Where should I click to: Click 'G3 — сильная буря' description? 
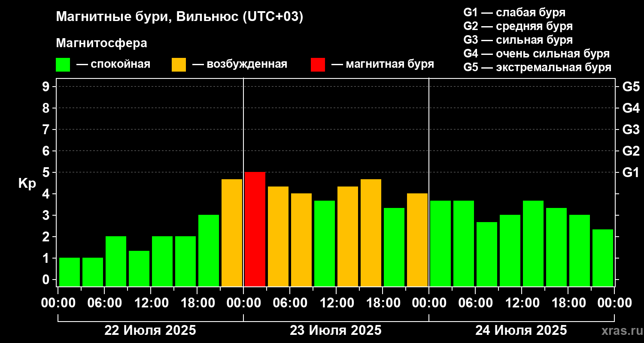coord(518,40)
